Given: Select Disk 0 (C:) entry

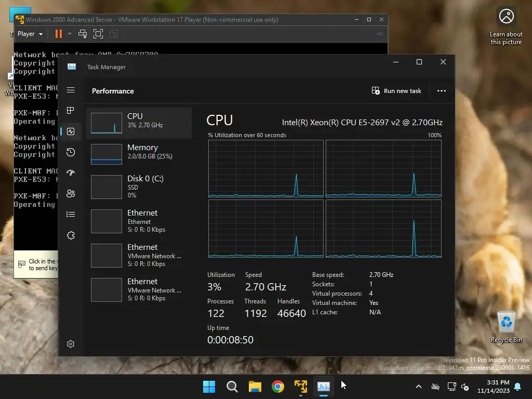Looking at the screenshot, I should click(x=139, y=187).
